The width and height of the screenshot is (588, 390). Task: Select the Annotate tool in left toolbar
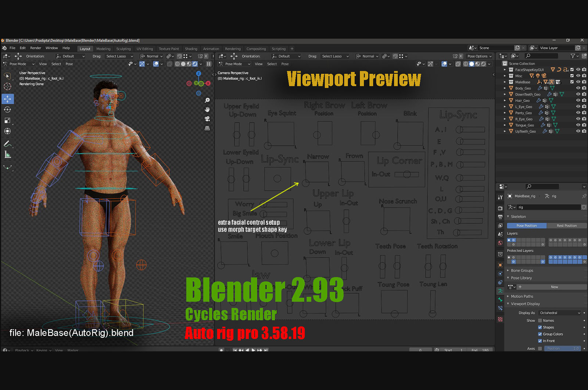(x=7, y=144)
